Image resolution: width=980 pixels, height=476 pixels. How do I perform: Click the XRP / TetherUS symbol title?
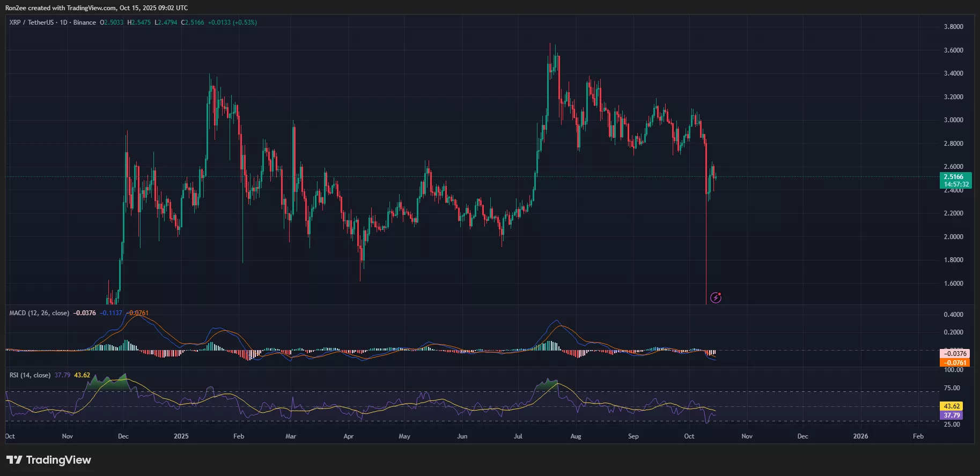[31, 23]
